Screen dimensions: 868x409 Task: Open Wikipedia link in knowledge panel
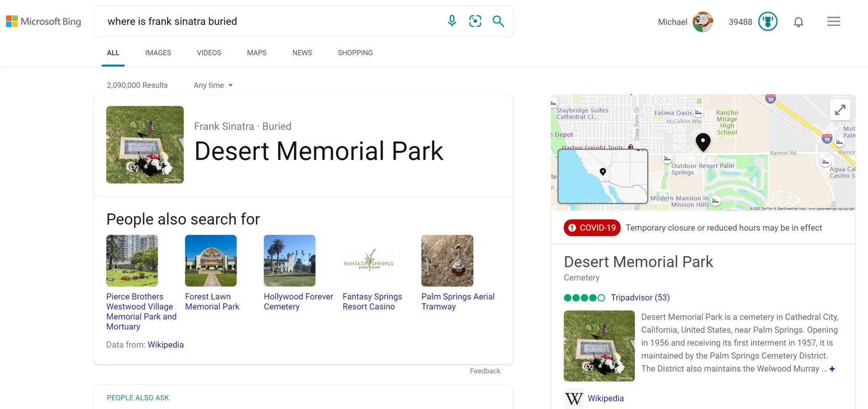pos(605,398)
